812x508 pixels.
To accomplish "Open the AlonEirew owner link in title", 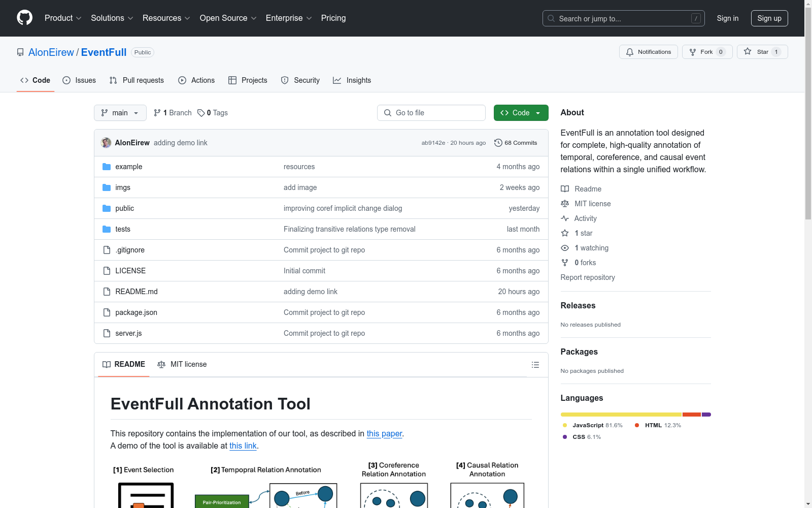I will [x=51, y=52].
